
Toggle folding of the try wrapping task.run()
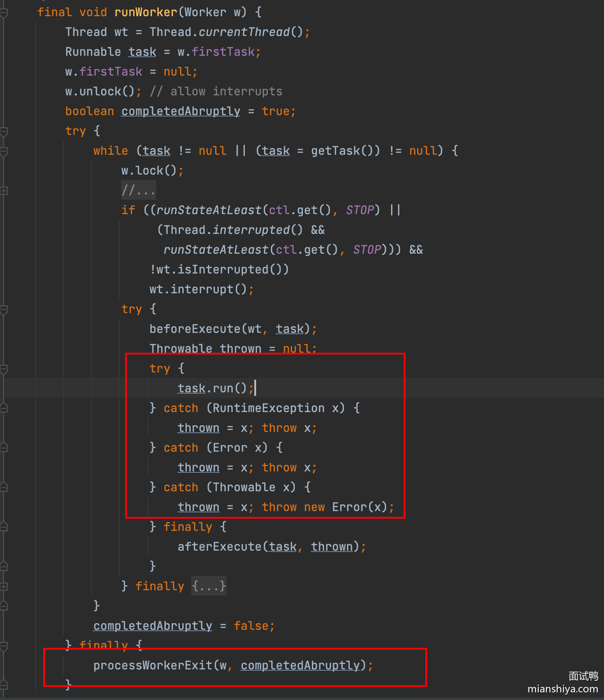[4, 369]
